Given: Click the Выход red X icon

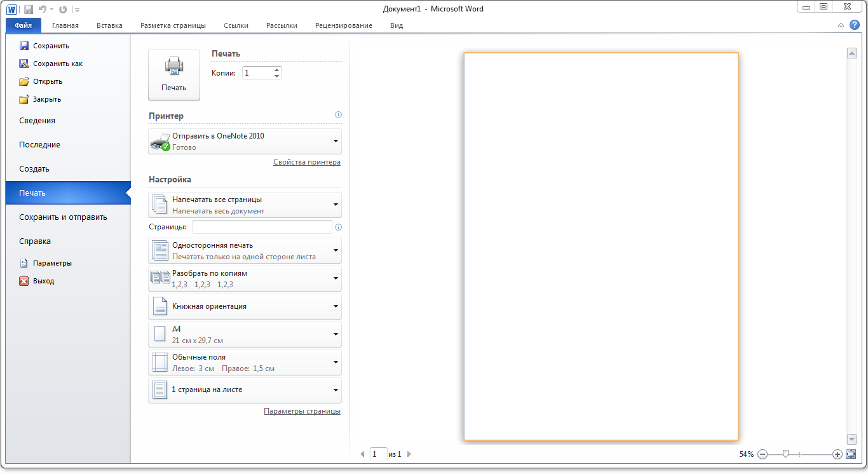Looking at the screenshot, I should 24,281.
